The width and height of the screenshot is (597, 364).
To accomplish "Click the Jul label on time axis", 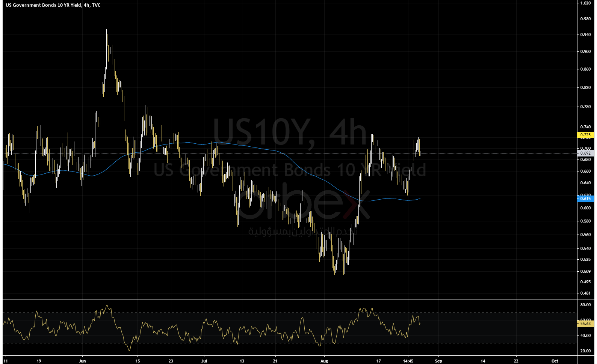I will coord(204,361).
